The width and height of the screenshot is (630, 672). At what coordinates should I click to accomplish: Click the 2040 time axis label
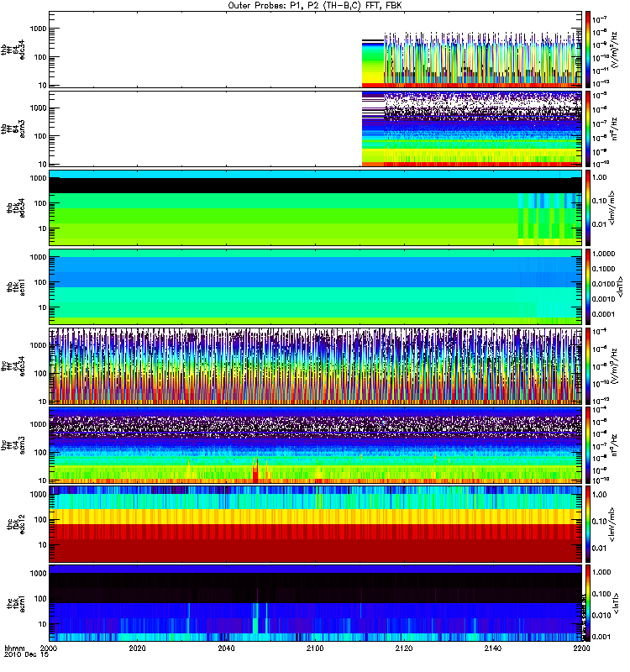pyautogui.click(x=226, y=648)
